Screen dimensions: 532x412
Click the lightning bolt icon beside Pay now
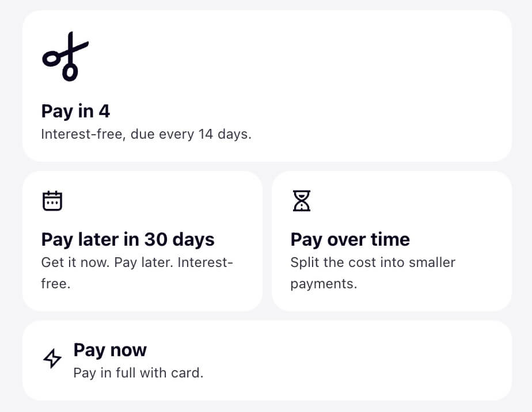click(52, 360)
